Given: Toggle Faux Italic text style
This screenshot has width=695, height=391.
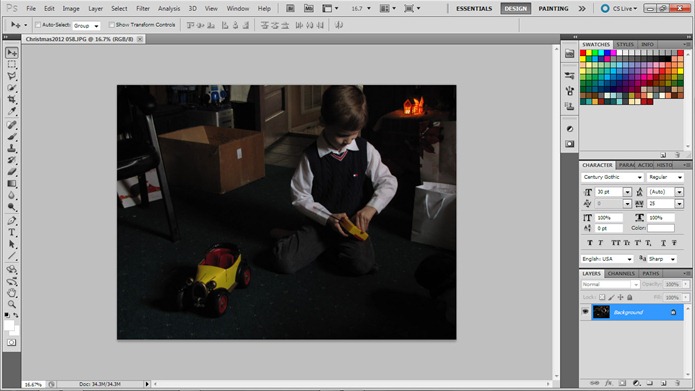Looking at the screenshot, I should (x=601, y=243).
